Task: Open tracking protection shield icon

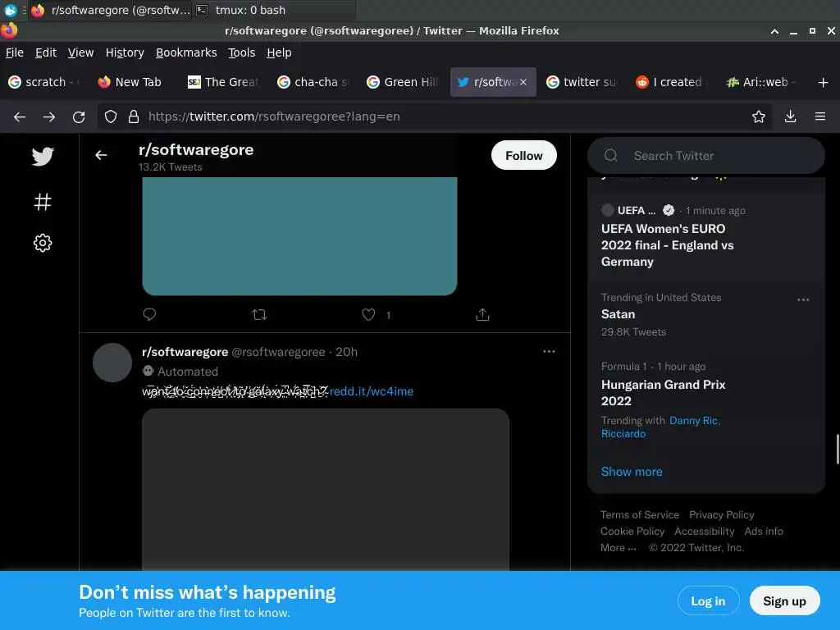Action: [111, 116]
